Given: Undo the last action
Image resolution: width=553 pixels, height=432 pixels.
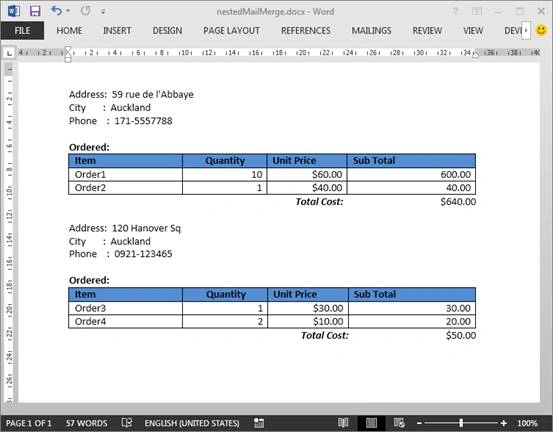Looking at the screenshot, I should click(56, 11).
